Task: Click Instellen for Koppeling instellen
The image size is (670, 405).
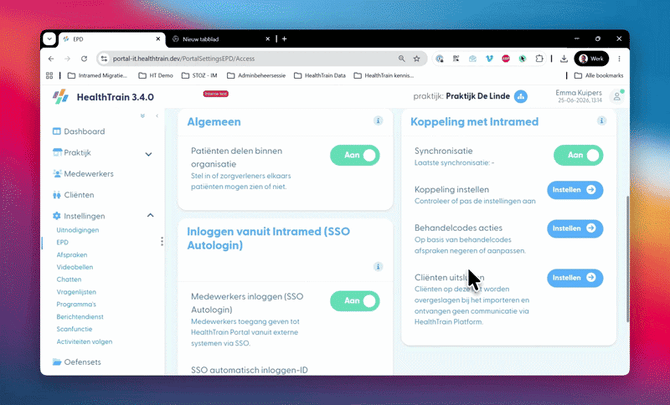Action: (x=575, y=190)
